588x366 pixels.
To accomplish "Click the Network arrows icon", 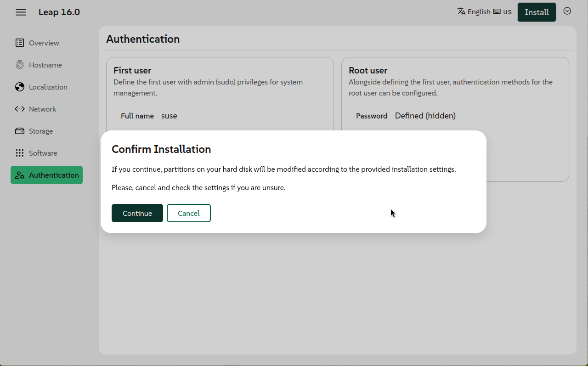I will click(20, 109).
